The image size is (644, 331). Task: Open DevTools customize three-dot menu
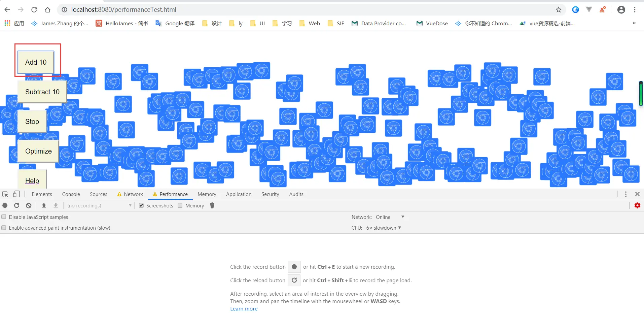tap(626, 194)
